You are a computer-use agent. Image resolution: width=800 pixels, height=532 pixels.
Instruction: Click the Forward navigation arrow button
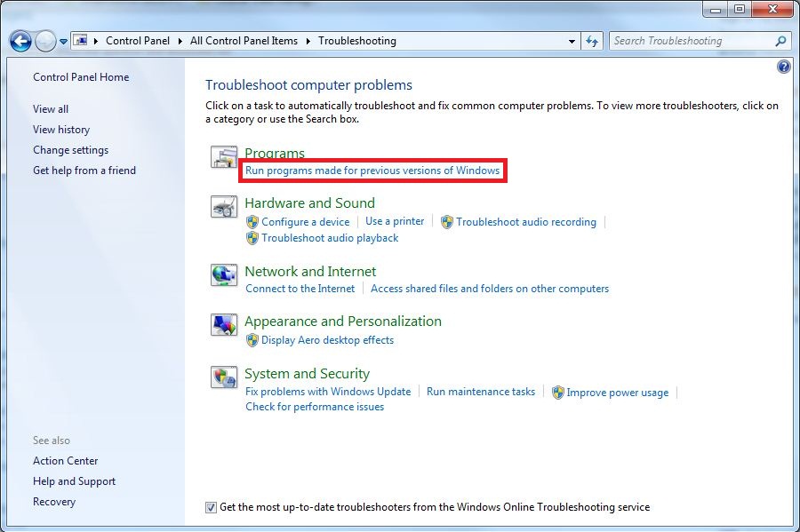point(45,41)
